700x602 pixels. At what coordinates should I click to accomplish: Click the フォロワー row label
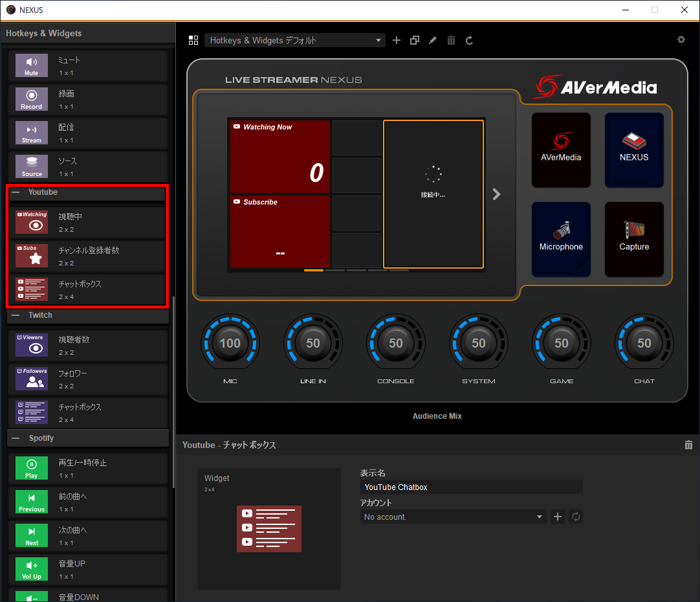pos(72,373)
